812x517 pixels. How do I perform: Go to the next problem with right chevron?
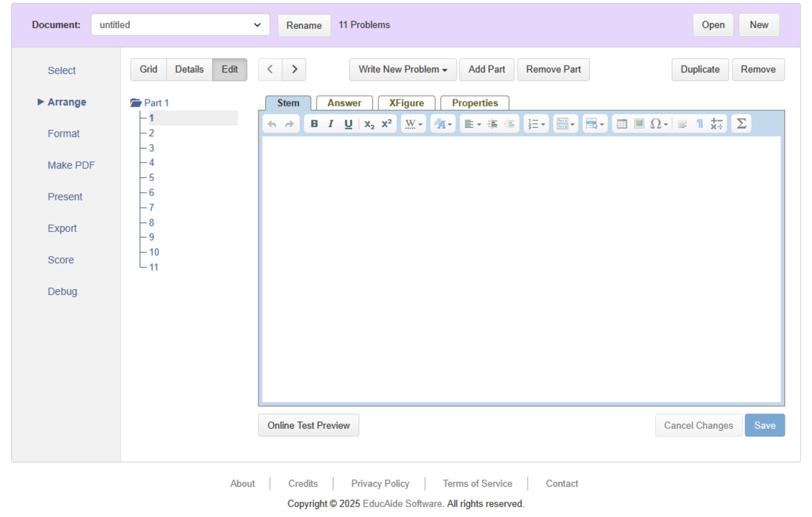[x=294, y=69]
